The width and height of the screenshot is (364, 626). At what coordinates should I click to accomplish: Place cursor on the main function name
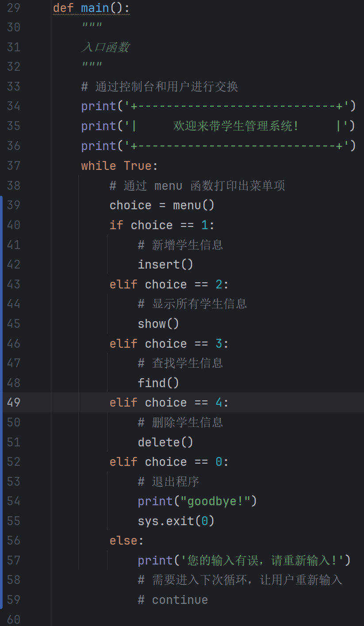[95, 8]
